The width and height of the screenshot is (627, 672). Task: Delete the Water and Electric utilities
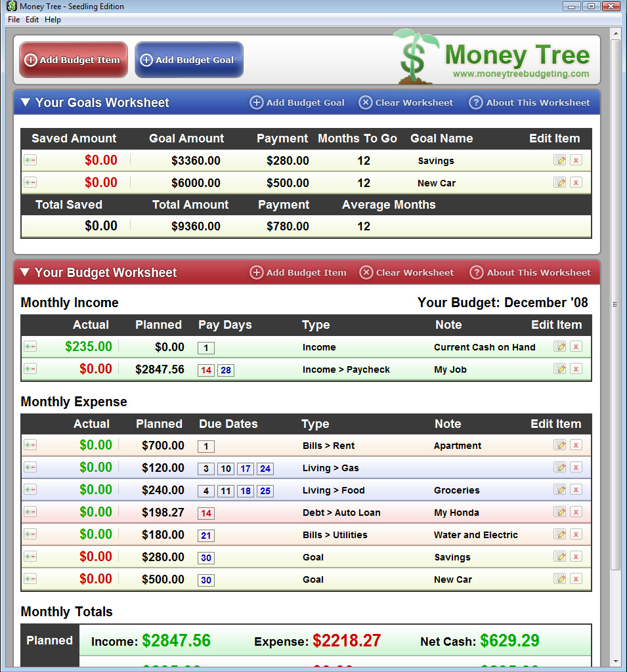point(576,534)
